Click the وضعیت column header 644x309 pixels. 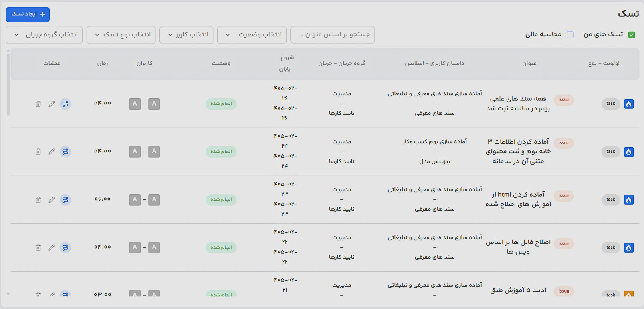point(221,63)
